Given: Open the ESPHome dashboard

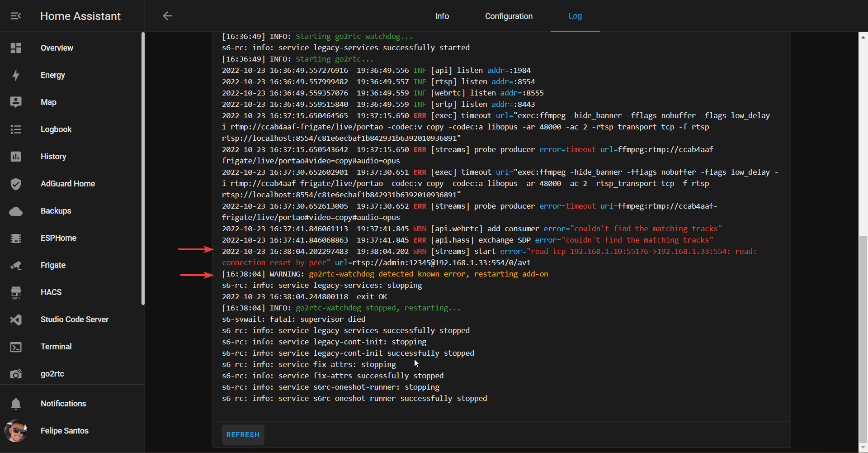Looking at the screenshot, I should click(58, 238).
